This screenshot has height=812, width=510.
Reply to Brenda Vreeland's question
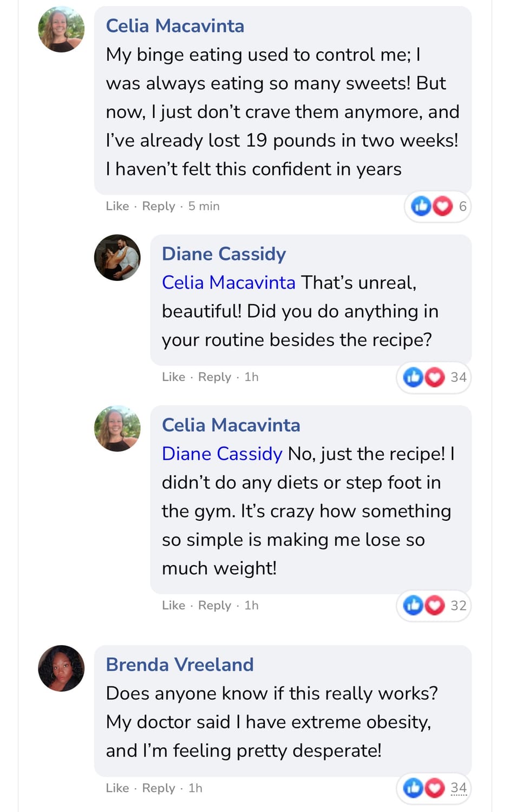[x=158, y=788]
